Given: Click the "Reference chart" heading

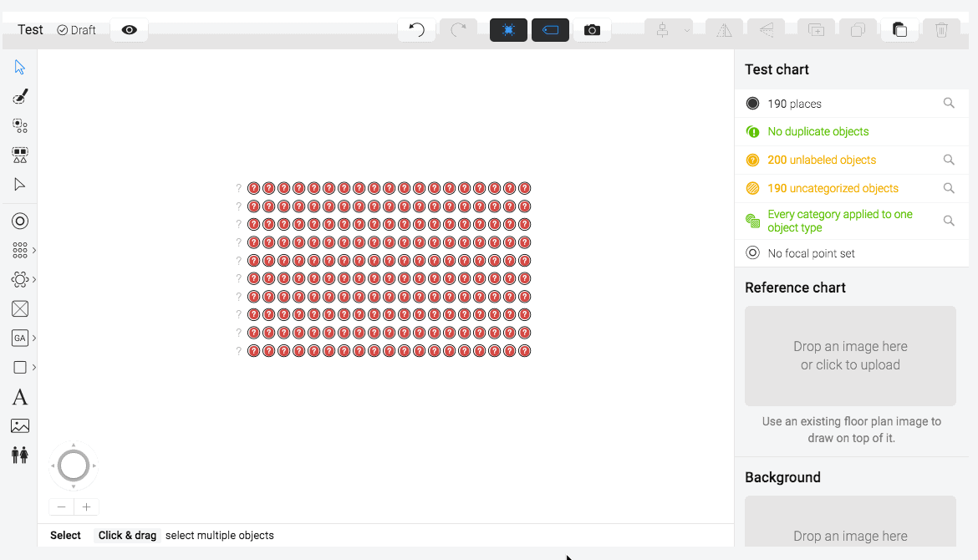Looking at the screenshot, I should coord(795,288).
